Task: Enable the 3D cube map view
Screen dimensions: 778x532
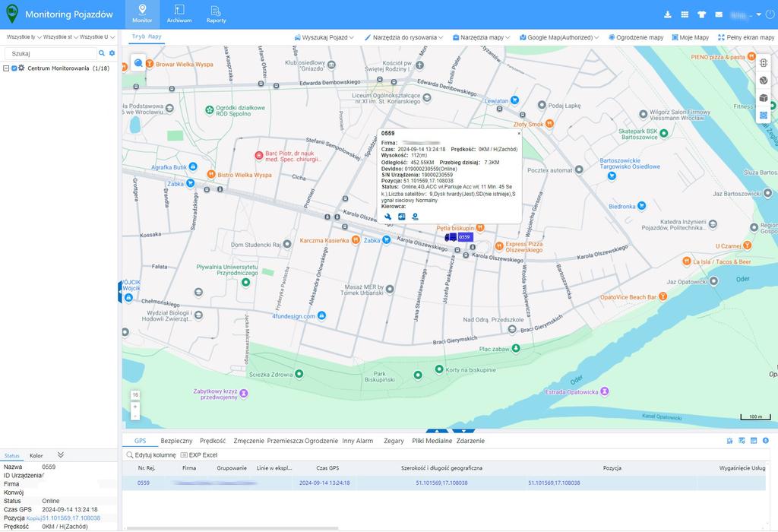Action: pyautogui.click(x=764, y=98)
